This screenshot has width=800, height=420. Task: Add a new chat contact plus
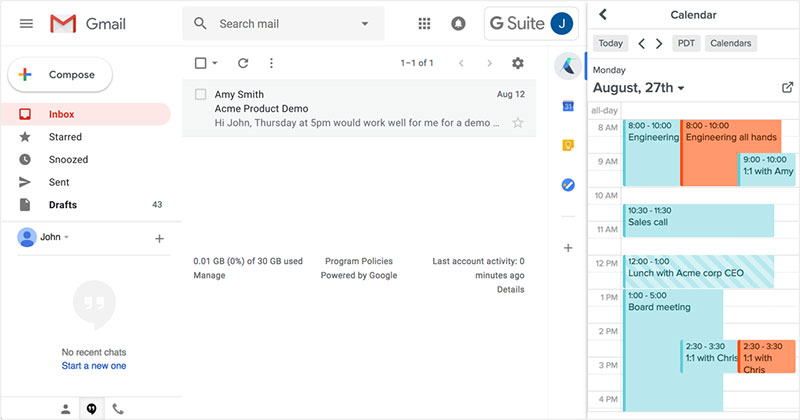[x=159, y=238]
